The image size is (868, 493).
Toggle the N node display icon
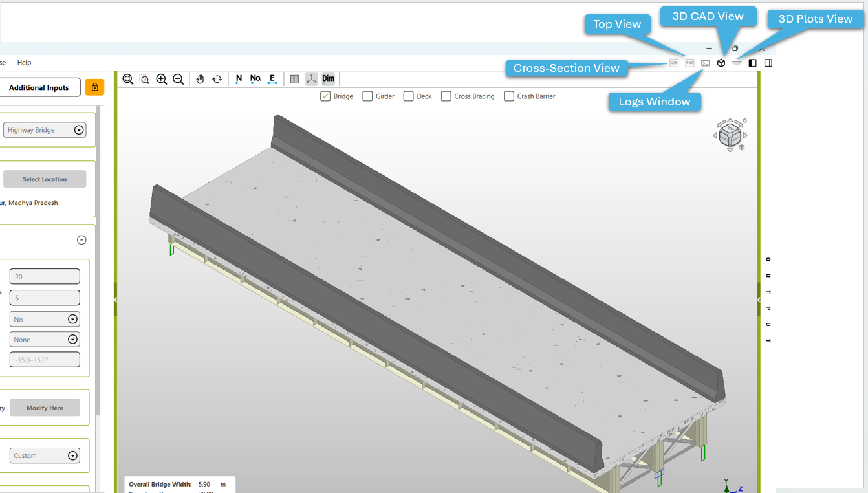(239, 79)
